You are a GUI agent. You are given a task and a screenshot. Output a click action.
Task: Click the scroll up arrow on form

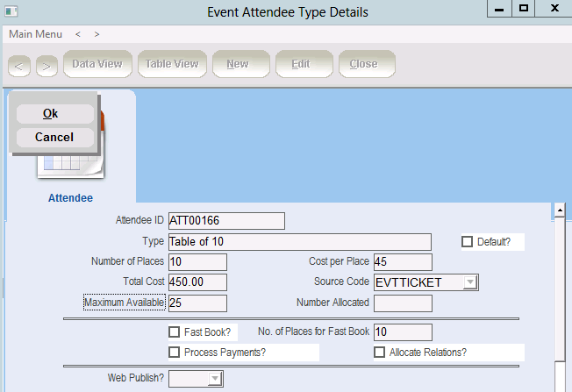pyautogui.click(x=558, y=211)
